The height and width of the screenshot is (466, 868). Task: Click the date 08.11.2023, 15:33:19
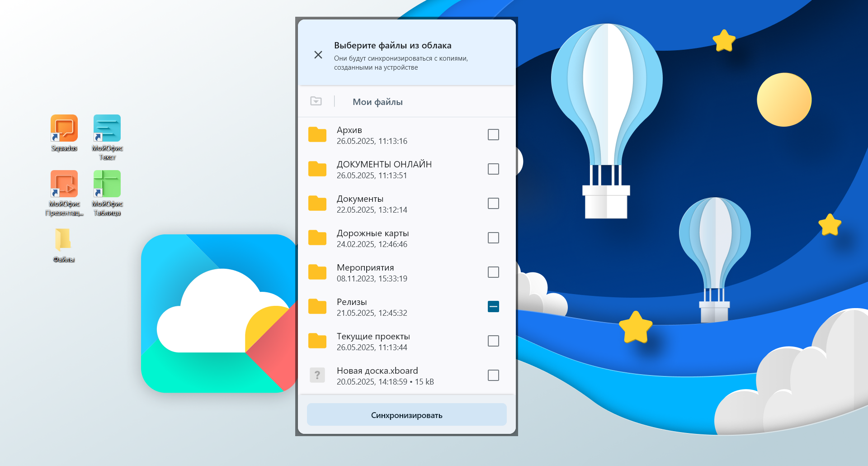[x=372, y=279]
